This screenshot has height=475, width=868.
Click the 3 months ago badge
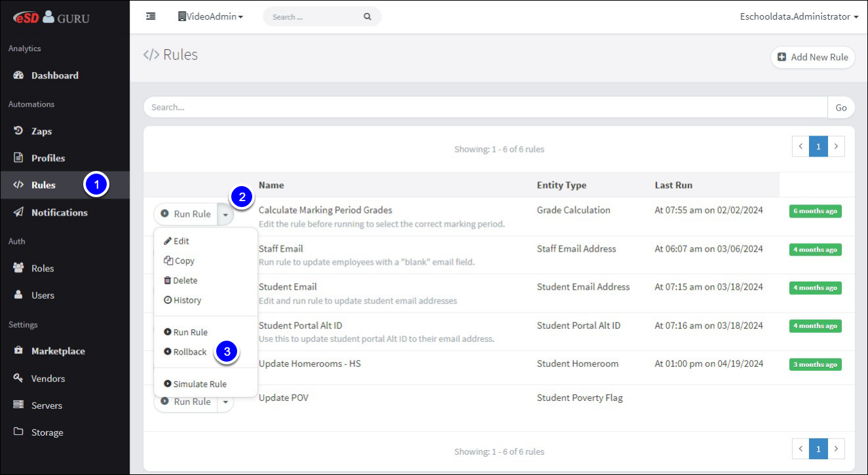pyautogui.click(x=816, y=364)
